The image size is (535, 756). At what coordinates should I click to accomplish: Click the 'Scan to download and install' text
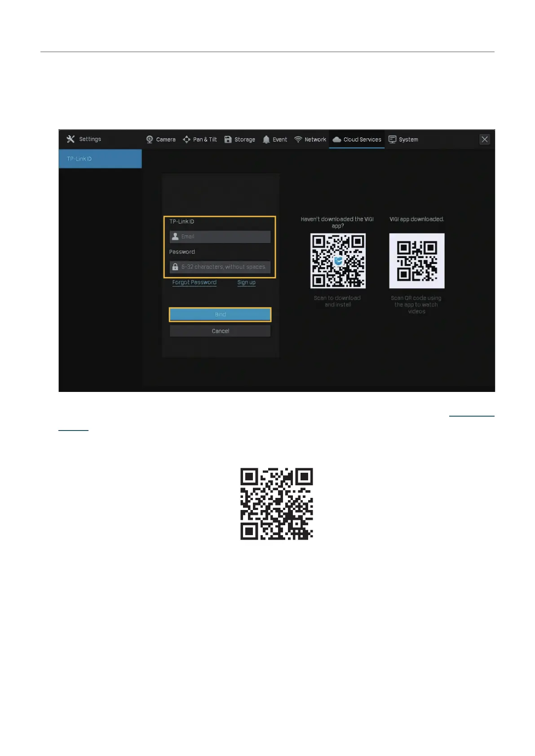click(x=337, y=301)
